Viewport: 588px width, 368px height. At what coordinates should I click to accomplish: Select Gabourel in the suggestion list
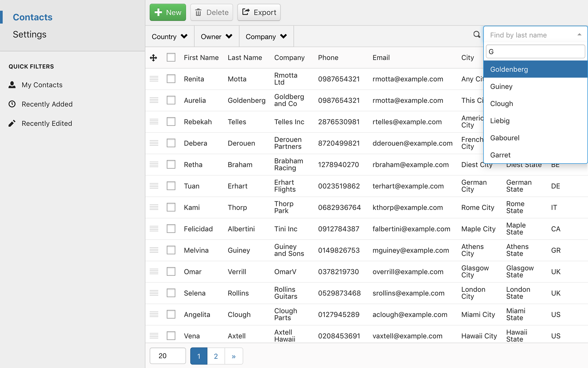504,138
